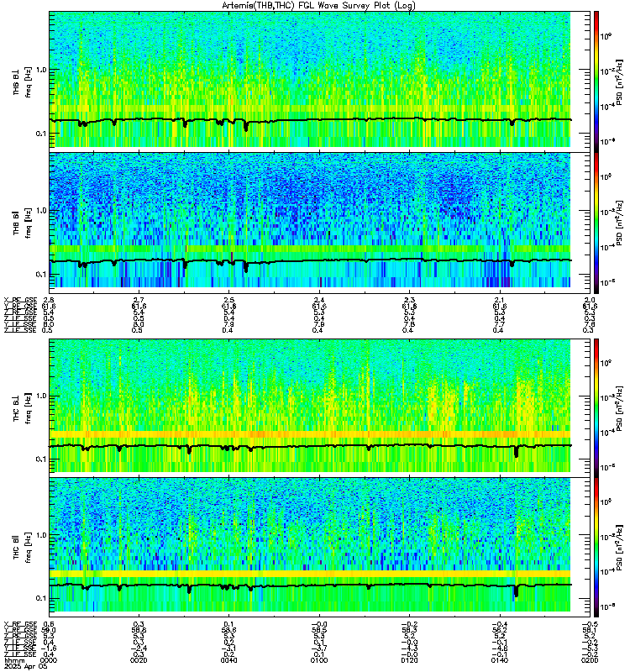The width and height of the screenshot is (630, 672).
Task: Click the '1.0' tick label of THC B⊥ panel
Action: (41, 396)
